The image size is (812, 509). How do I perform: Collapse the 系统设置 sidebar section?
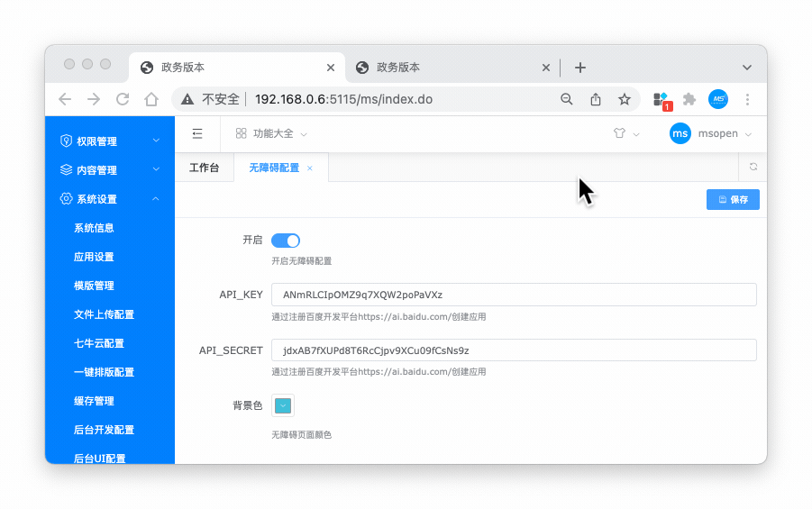pyautogui.click(x=109, y=199)
